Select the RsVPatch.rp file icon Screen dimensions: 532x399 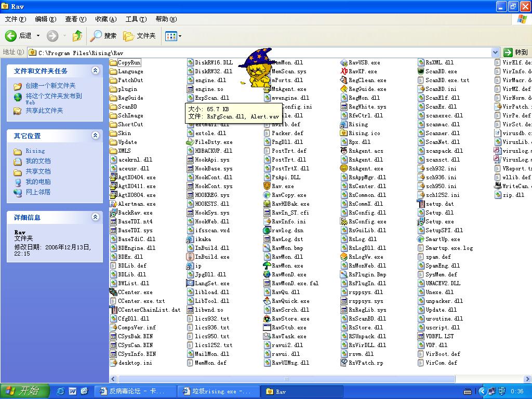344,362
